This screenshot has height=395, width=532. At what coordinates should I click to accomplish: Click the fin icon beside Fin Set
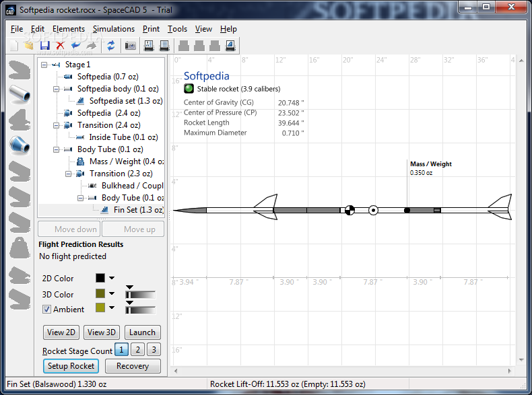click(x=104, y=210)
